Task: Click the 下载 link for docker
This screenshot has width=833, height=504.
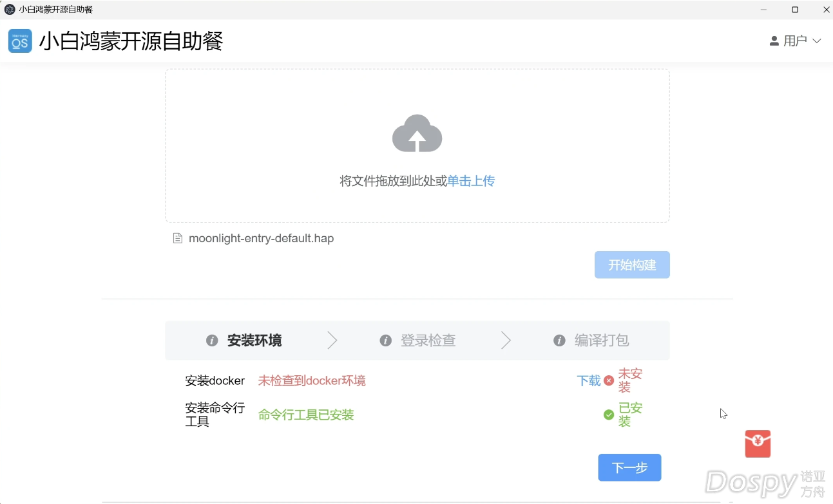Action: pyautogui.click(x=589, y=380)
